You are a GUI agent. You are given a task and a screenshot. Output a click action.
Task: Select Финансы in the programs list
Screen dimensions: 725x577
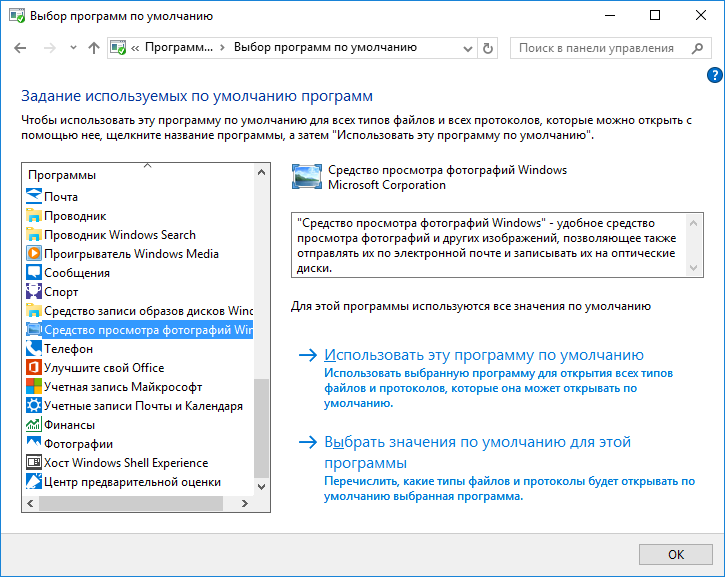coord(69,424)
